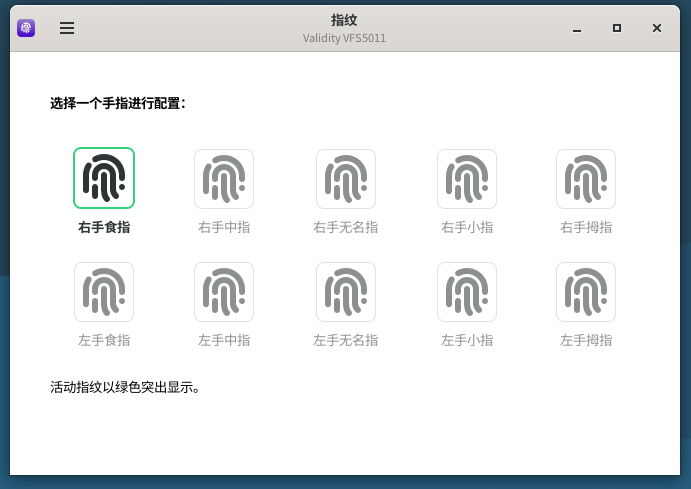Image resolution: width=691 pixels, height=489 pixels.
Task: Minimize the 指纹 window
Action: (577, 28)
